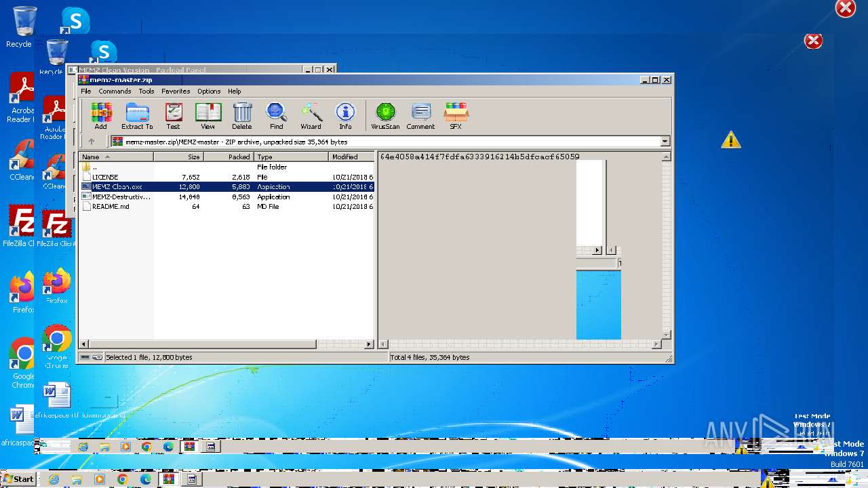
Task: Click the 7,652 size cell
Action: click(191, 177)
